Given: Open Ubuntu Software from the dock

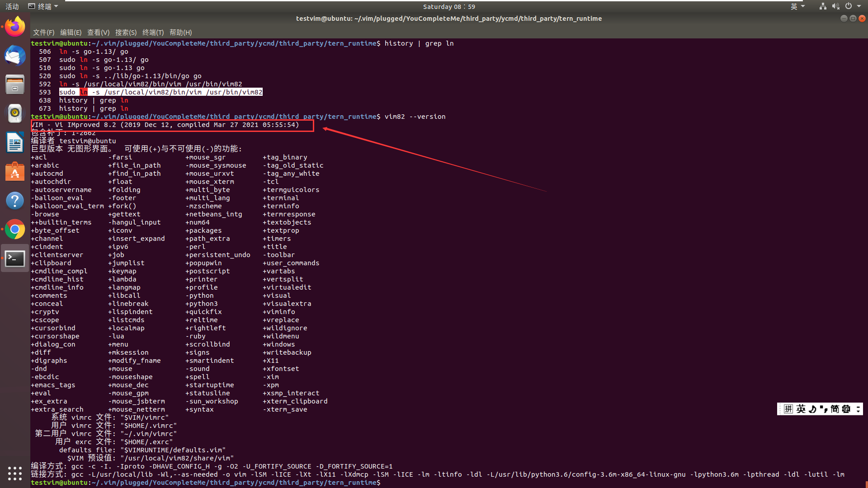Looking at the screenshot, I should (15, 172).
